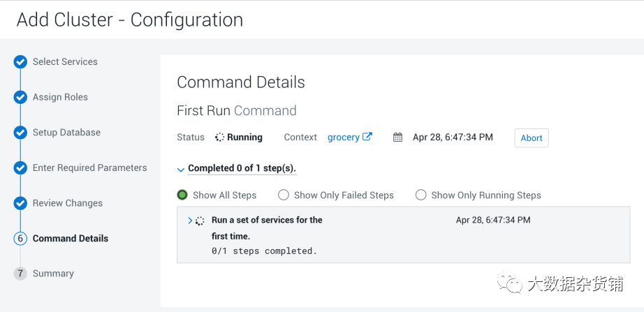
Task: Open the Review Changes step
Action: tap(67, 203)
